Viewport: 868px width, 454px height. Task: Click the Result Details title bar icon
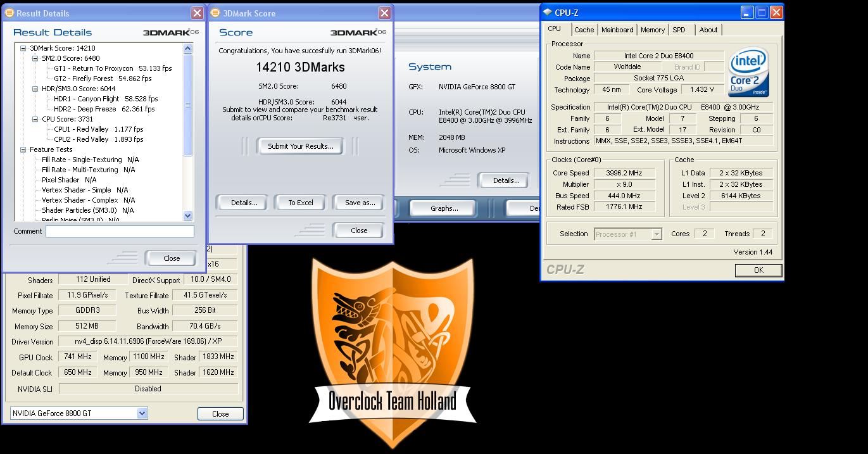9,13
